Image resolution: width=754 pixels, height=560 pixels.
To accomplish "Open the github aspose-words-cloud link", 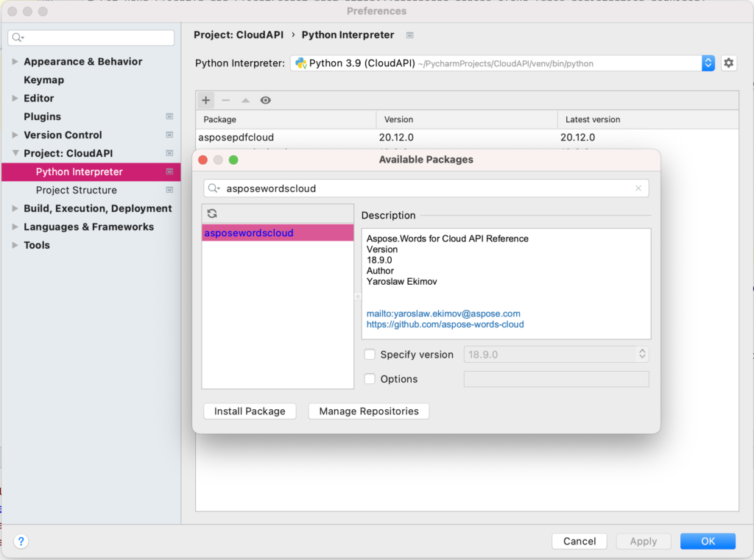I will [x=445, y=324].
